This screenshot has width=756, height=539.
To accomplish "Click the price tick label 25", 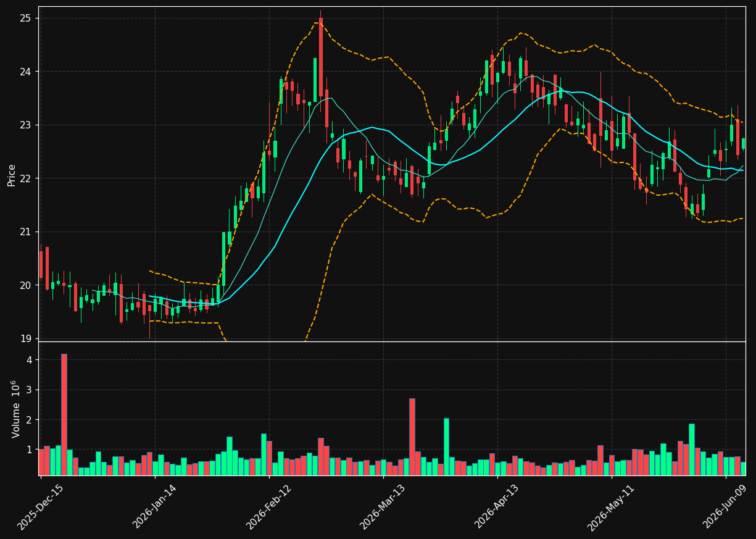I will (x=25, y=18).
